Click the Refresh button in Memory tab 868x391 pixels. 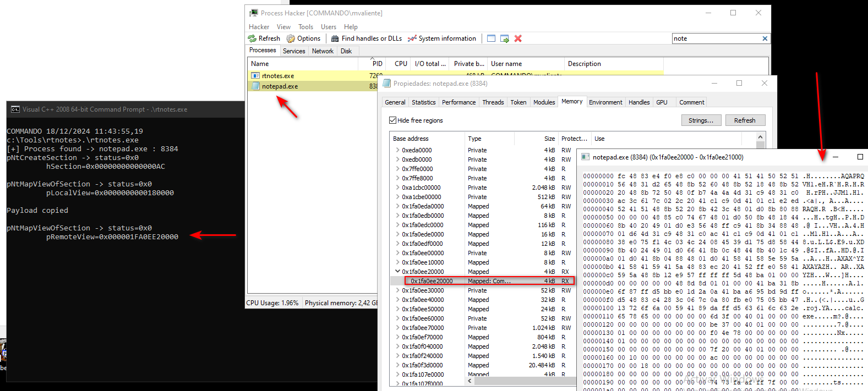(x=745, y=120)
